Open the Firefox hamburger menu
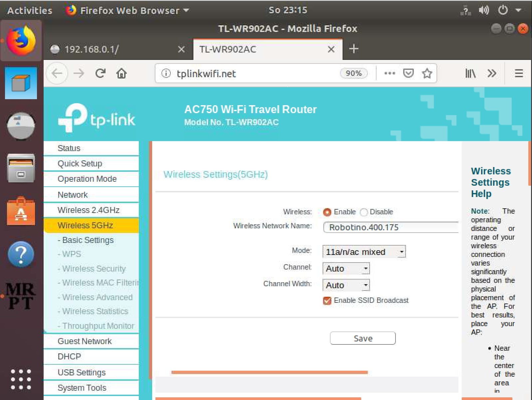The height and width of the screenshot is (400, 532). (518, 73)
